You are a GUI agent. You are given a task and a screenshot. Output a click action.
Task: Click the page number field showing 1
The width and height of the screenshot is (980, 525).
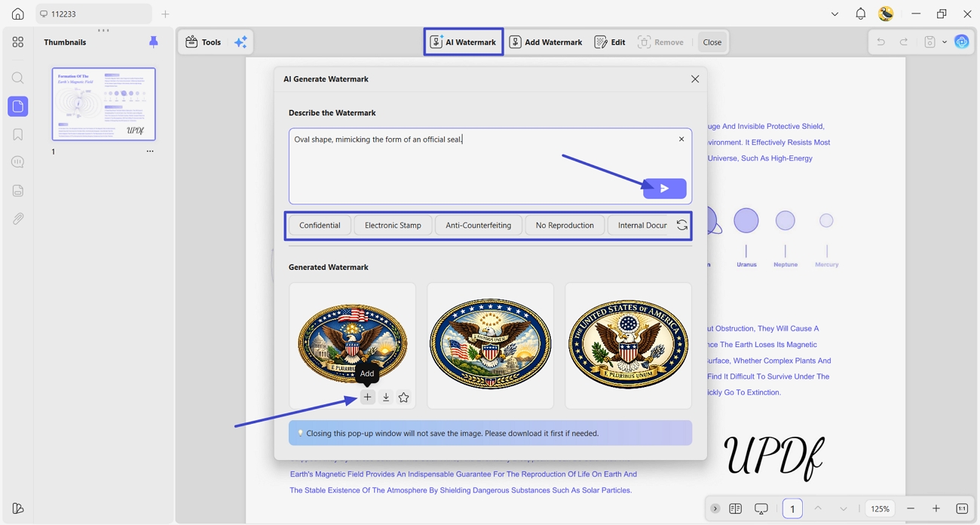pyautogui.click(x=792, y=508)
